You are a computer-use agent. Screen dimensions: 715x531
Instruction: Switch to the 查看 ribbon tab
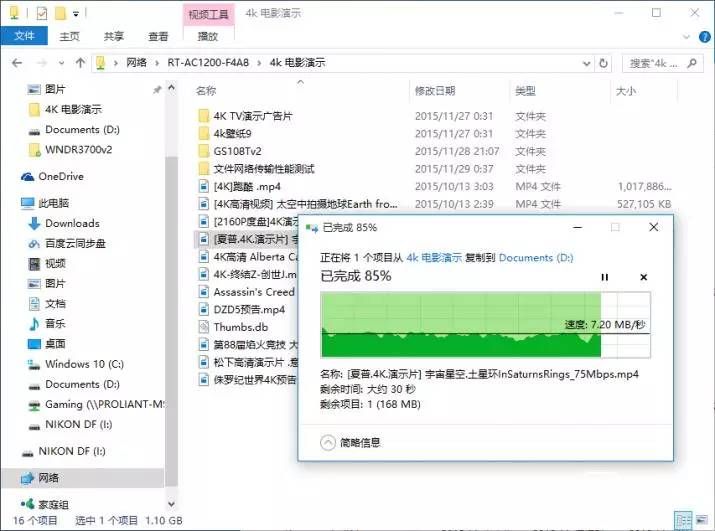pyautogui.click(x=158, y=36)
